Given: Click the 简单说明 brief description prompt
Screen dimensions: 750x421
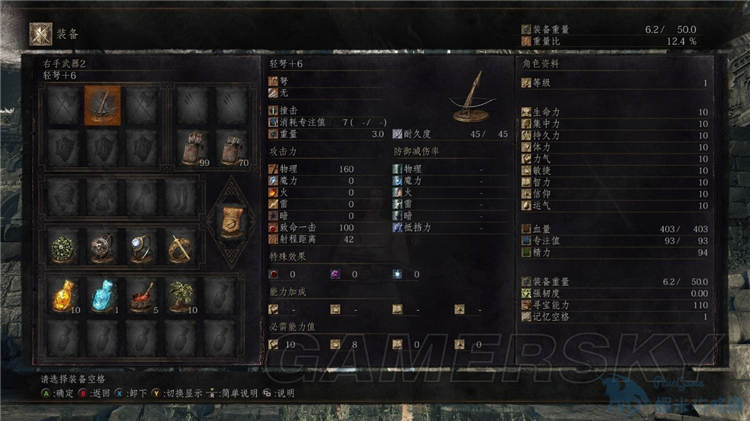Looking at the screenshot, I should click(233, 393).
